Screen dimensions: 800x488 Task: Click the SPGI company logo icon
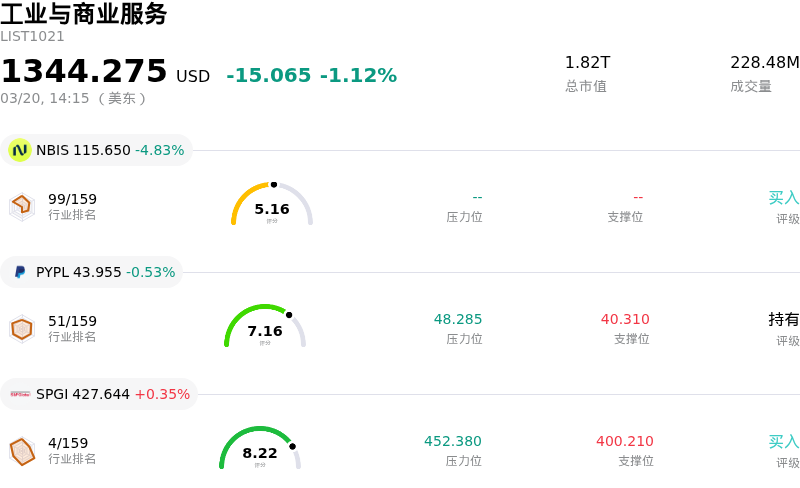(20, 394)
